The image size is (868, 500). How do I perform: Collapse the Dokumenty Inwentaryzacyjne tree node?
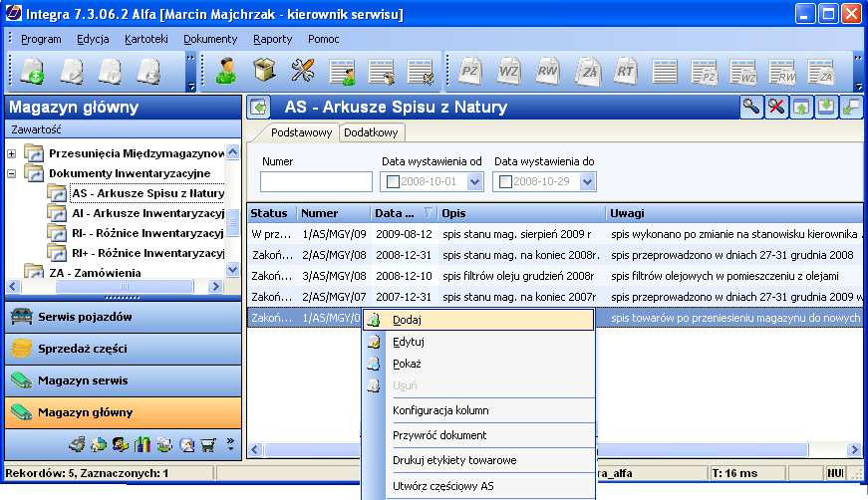click(x=12, y=173)
